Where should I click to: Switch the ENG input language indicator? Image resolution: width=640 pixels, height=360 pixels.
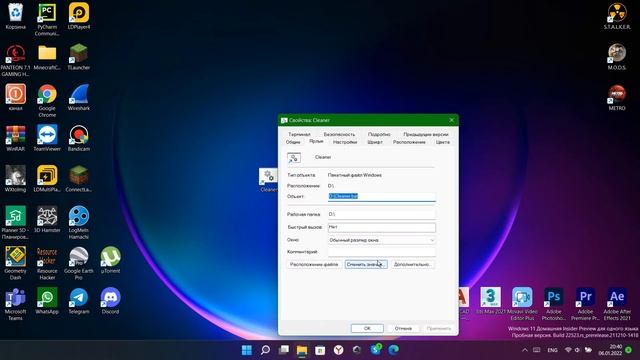click(x=552, y=350)
